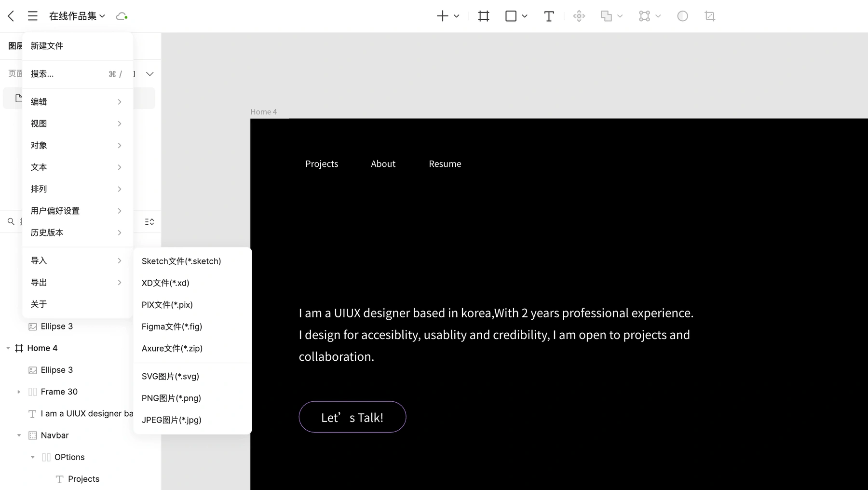
Task: Select the Frame tool in toolbar
Action: [483, 16]
